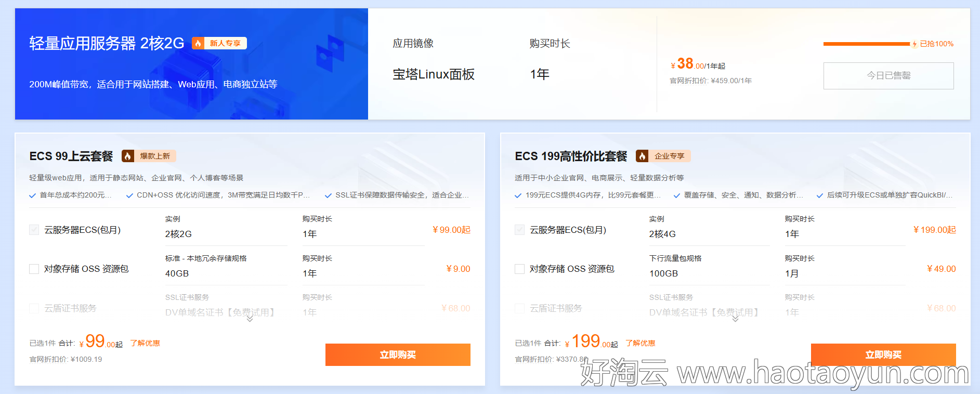
Task: Click 官网折扣价 ¥3370.80 text
Action: click(x=552, y=359)
